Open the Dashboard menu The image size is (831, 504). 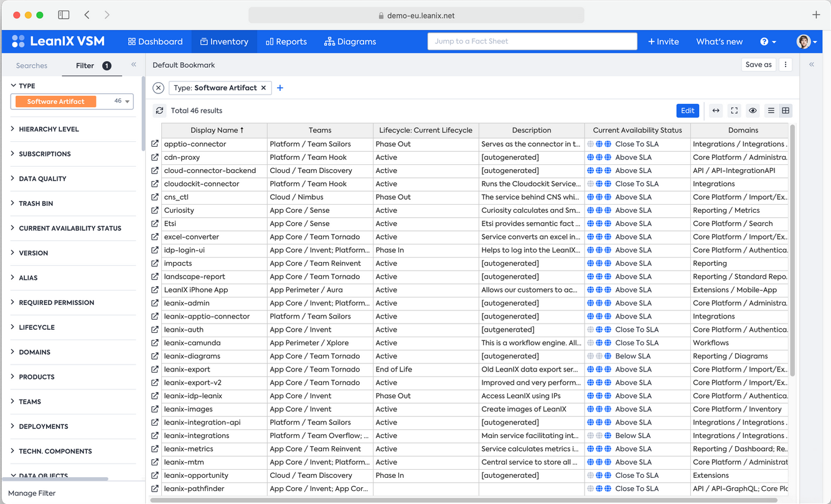(156, 42)
